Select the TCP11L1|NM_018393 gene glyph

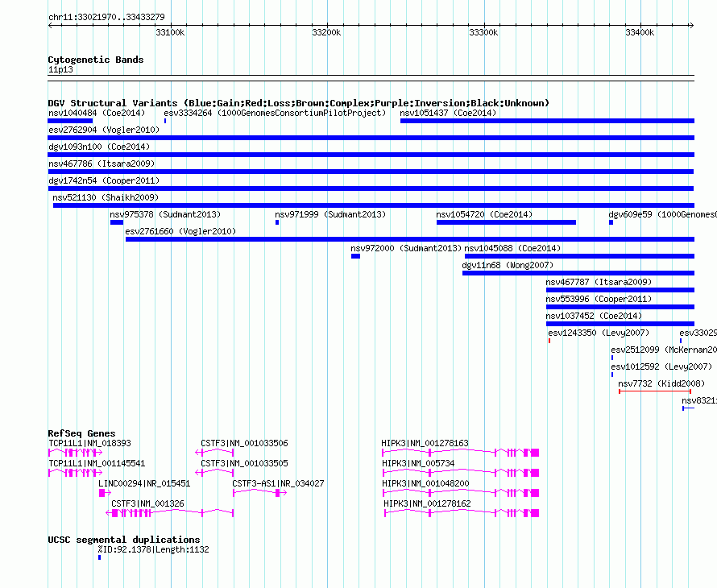click(75, 453)
